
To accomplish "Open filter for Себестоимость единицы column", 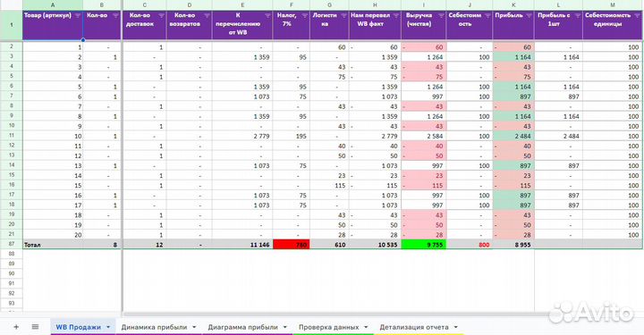I will pyautogui.click(x=637, y=15).
